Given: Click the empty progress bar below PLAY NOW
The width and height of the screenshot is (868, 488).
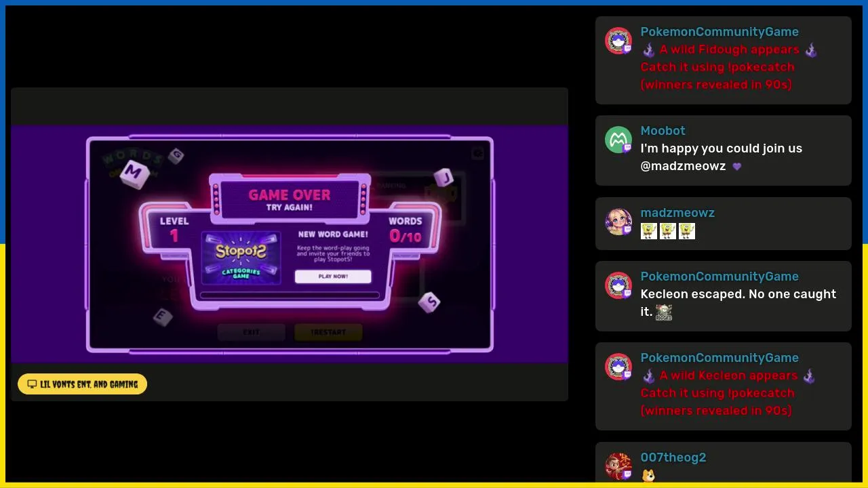Looking at the screenshot, I should point(290,296).
